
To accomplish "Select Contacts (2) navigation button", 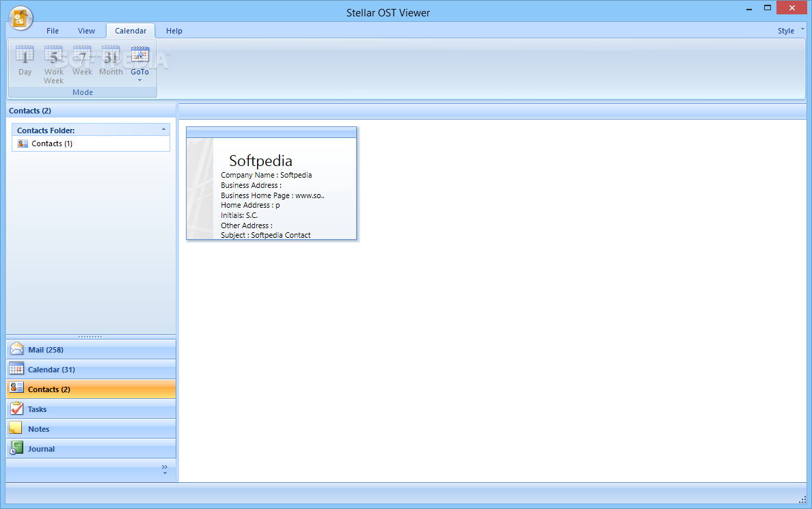I will pyautogui.click(x=91, y=389).
